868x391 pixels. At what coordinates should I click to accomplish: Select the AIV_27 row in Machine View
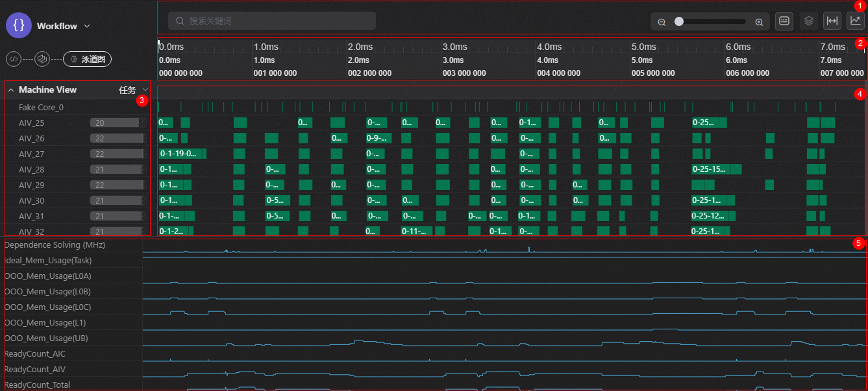click(32, 154)
